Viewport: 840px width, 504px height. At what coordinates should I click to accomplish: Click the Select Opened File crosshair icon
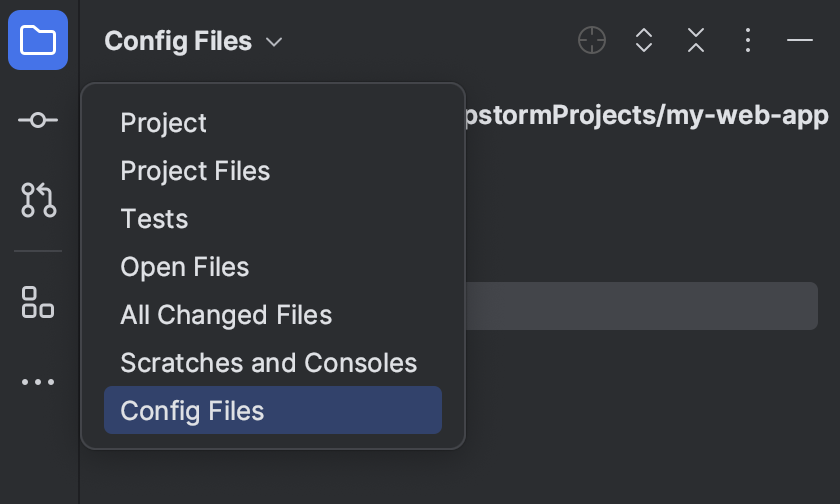pos(592,41)
